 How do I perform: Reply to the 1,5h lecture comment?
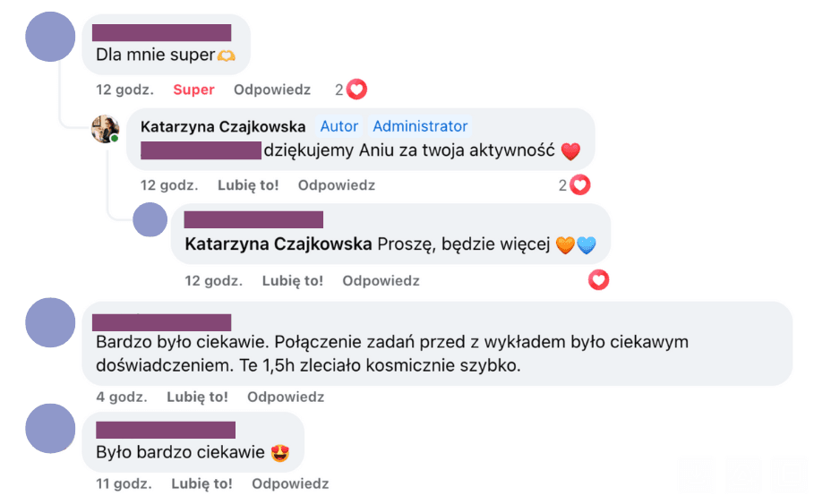point(286,397)
